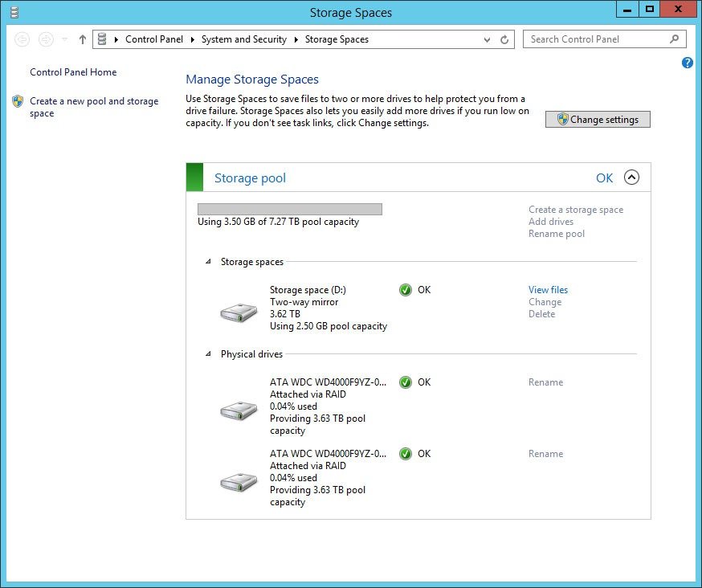Collapse the Physical drives section triangle
Image resolution: width=702 pixels, height=588 pixels.
[208, 353]
